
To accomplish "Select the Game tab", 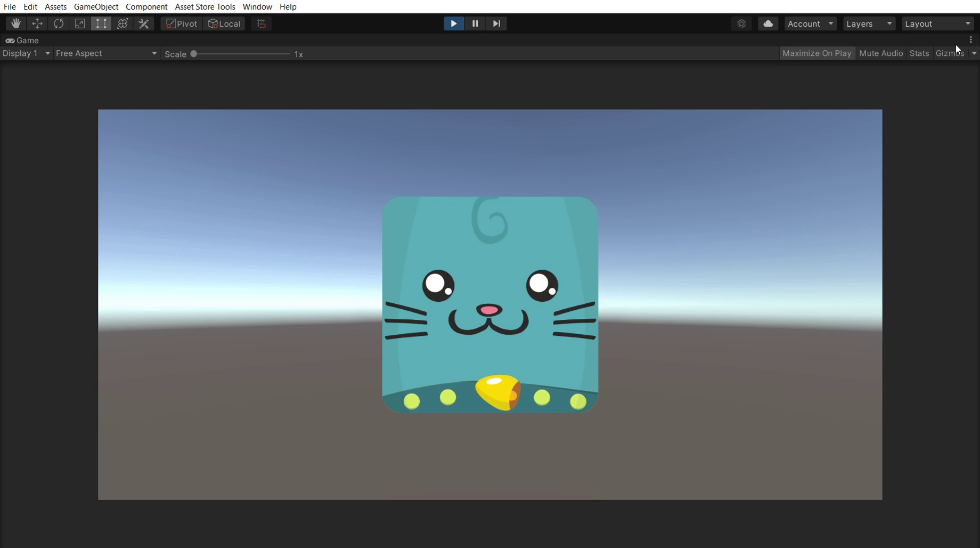I will click(x=22, y=41).
